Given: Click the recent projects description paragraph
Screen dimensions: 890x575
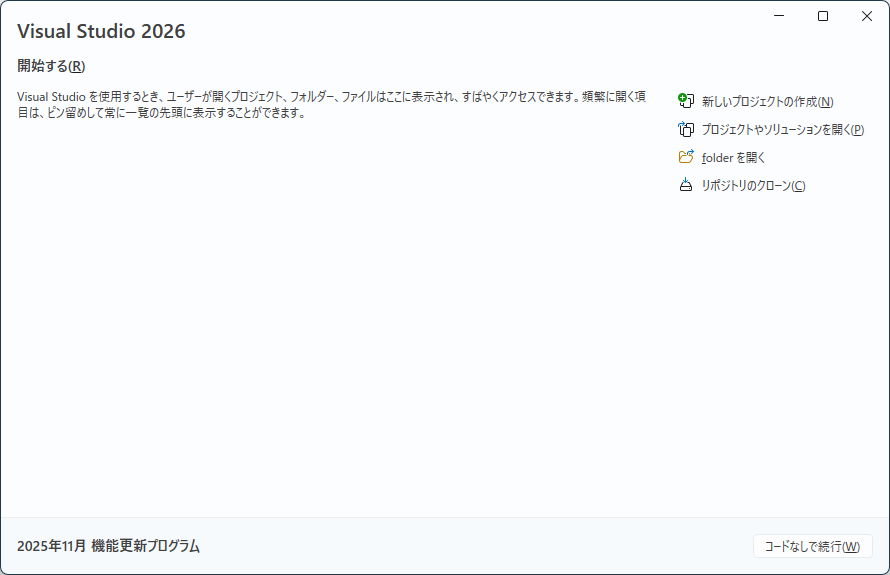Looking at the screenshot, I should click(330, 105).
